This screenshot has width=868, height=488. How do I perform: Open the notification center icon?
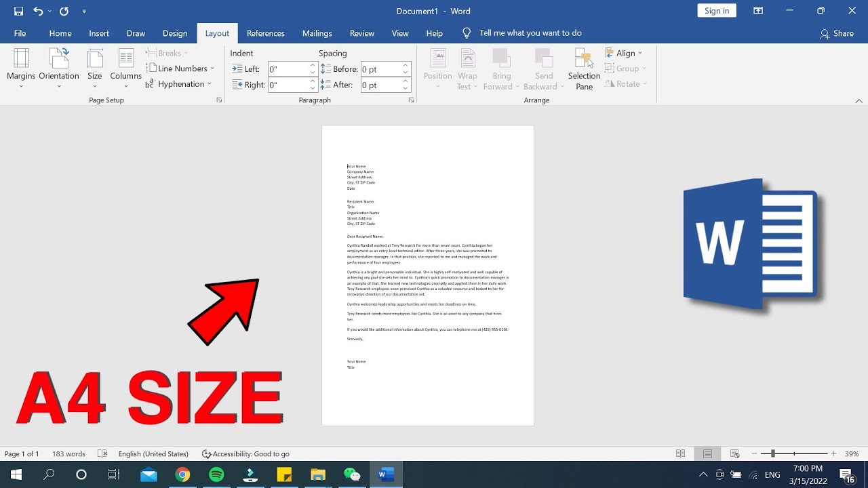(847, 475)
